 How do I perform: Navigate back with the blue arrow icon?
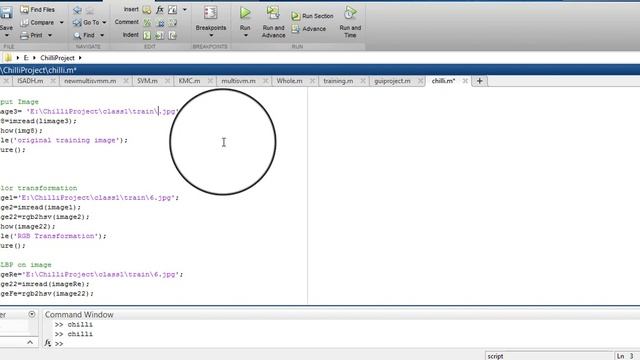(x=77, y=10)
